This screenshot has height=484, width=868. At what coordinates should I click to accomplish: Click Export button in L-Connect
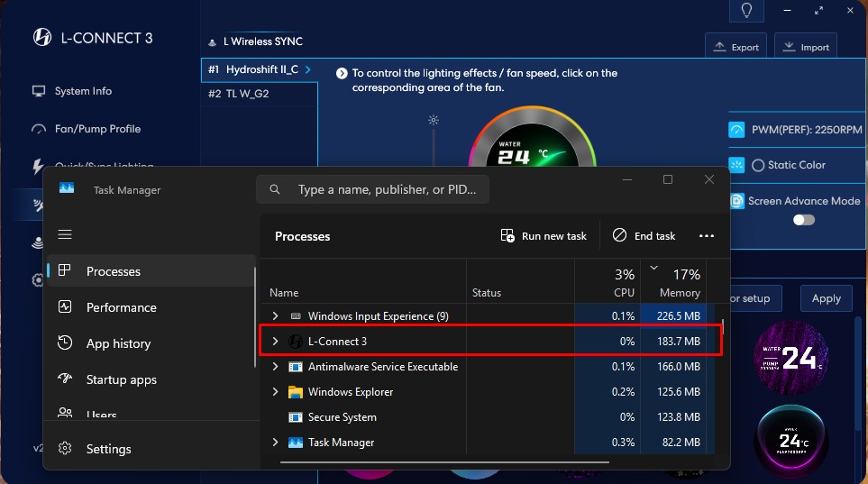coord(736,47)
